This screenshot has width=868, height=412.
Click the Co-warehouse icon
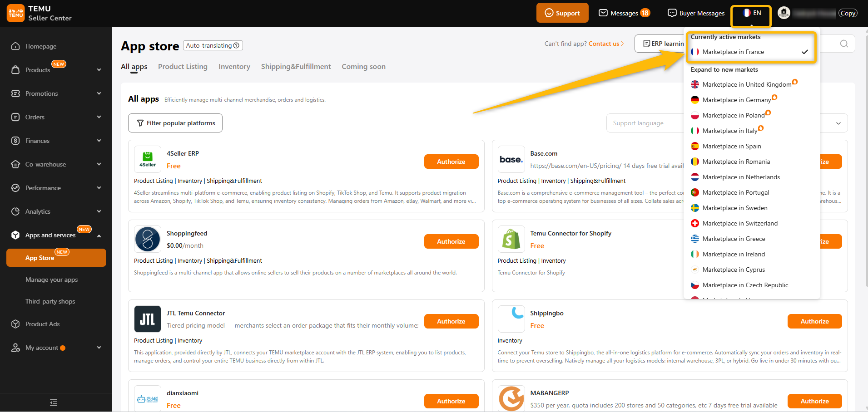click(x=15, y=164)
